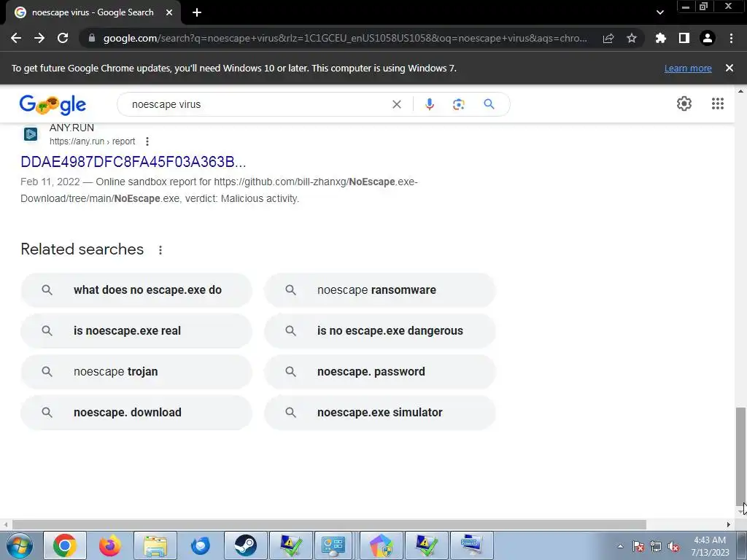Open the DDAE4987DFC8FA45F03A363B result link
Screen dimensions: 747x560
pyautogui.click(x=133, y=162)
